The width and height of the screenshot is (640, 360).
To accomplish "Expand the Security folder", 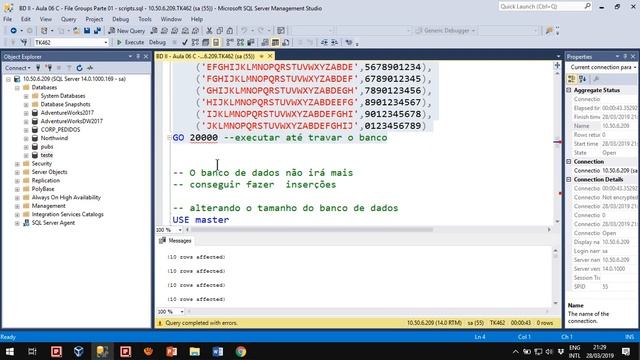I will point(17,164).
